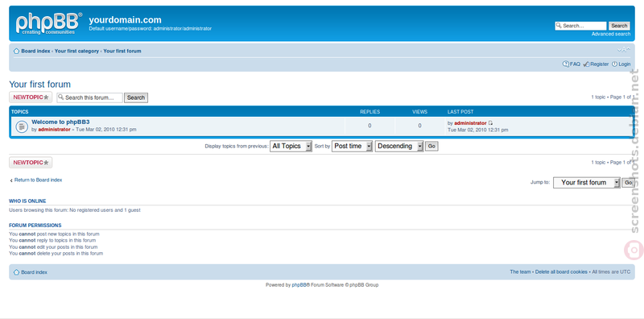Image resolution: width=644 pixels, height=319 pixels.
Task: Click the home icon beside Board index breadcrumb
Action: 16,51
